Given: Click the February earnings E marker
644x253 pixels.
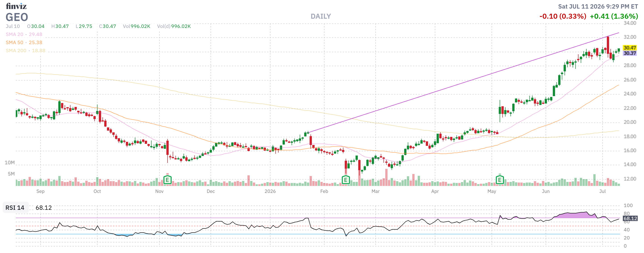Looking at the screenshot, I should (x=345, y=180).
